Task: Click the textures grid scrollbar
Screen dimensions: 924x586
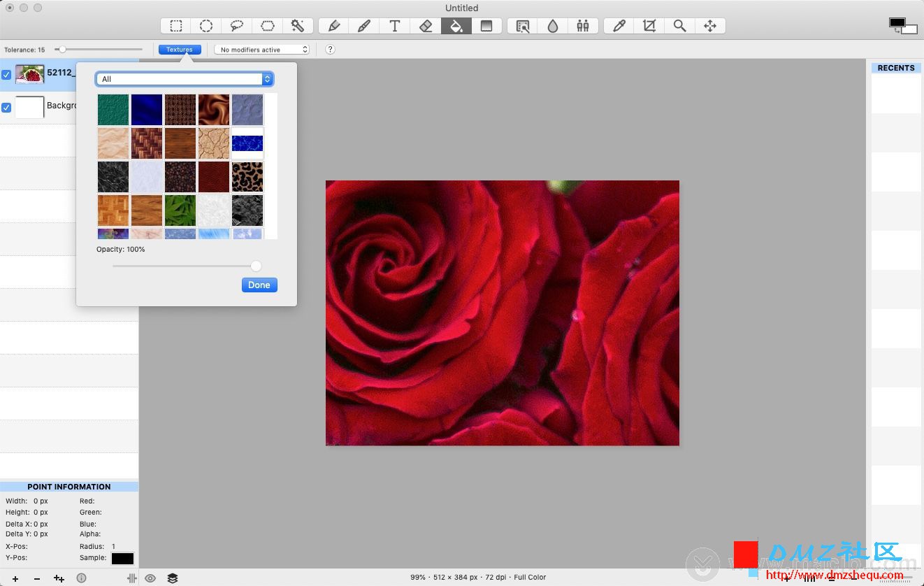Action: (271, 166)
